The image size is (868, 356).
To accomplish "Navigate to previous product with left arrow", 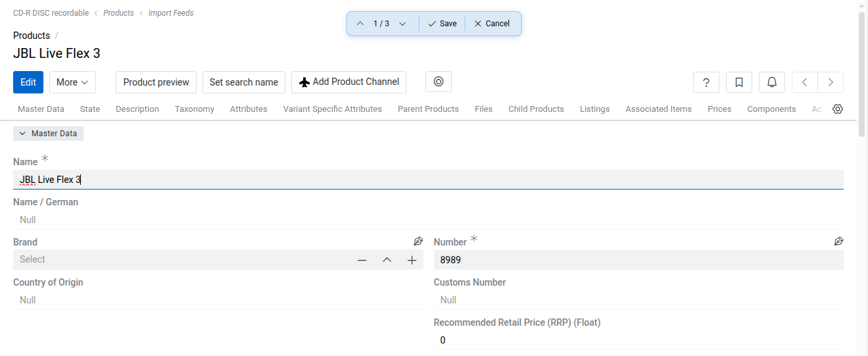I will click(805, 82).
